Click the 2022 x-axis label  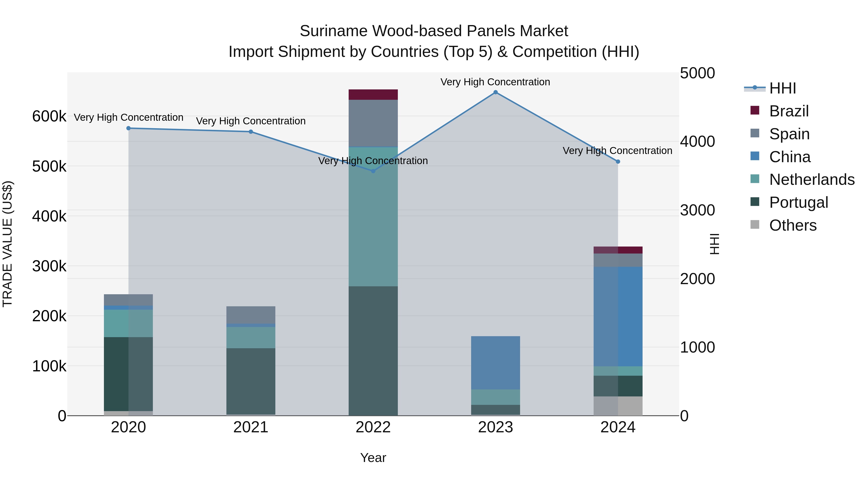point(373,427)
